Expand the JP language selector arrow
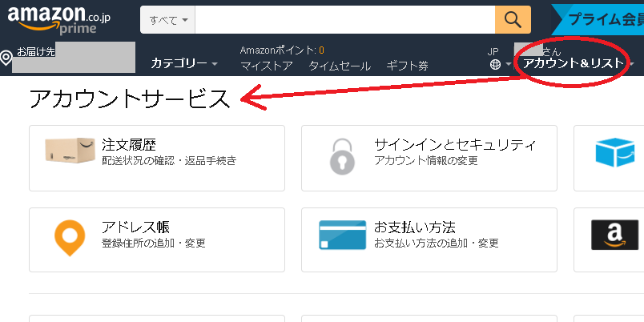 (x=509, y=65)
